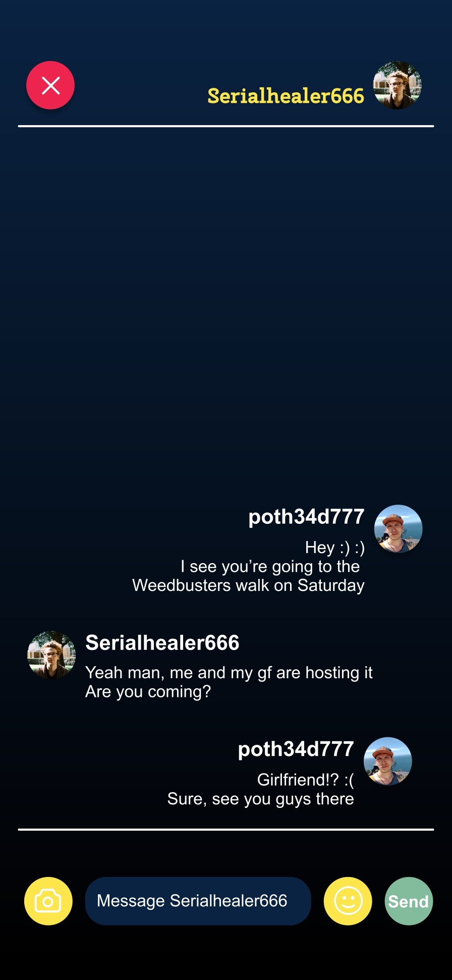The width and height of the screenshot is (452, 980).
Task: View poth34d777 avatar on first message
Action: coord(399,529)
